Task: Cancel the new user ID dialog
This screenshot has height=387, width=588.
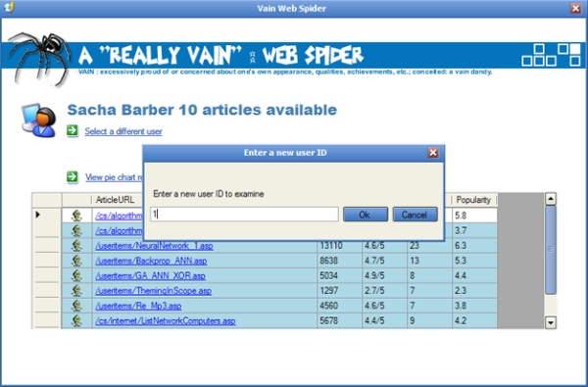Action: click(x=415, y=215)
